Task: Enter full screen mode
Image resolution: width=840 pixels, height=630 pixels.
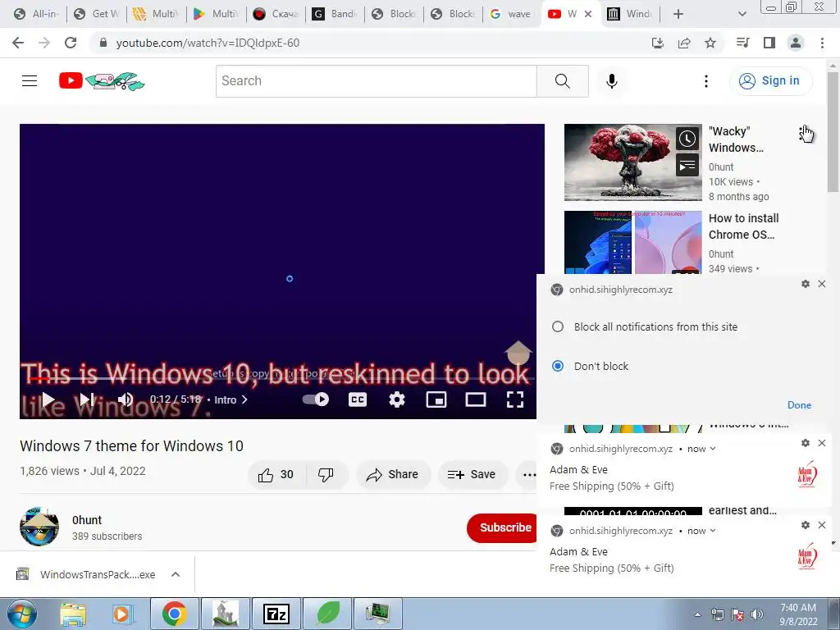Action: pyautogui.click(x=515, y=399)
